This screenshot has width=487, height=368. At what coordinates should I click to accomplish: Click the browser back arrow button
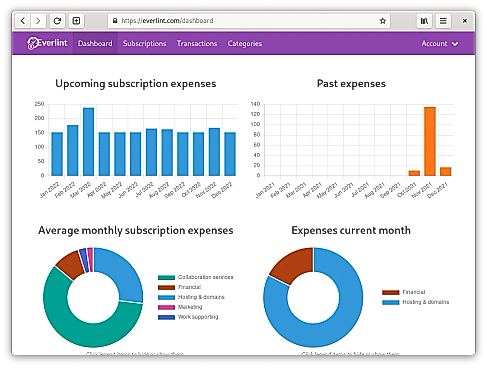click(23, 21)
